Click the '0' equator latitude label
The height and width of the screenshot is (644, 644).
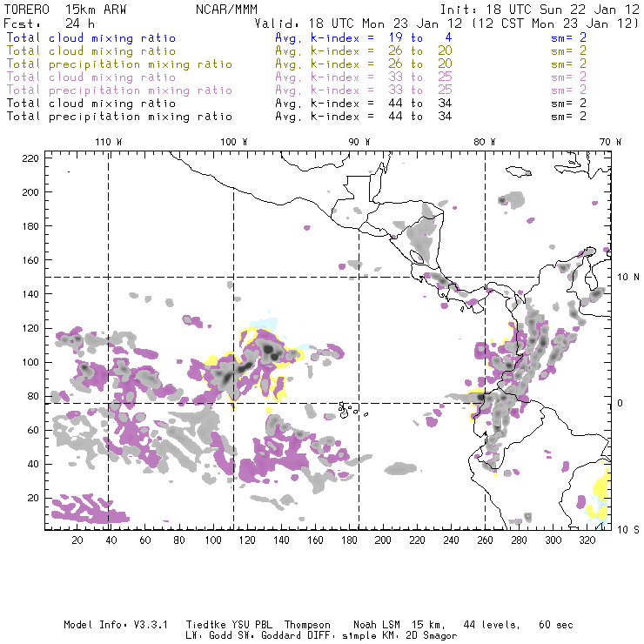click(621, 403)
